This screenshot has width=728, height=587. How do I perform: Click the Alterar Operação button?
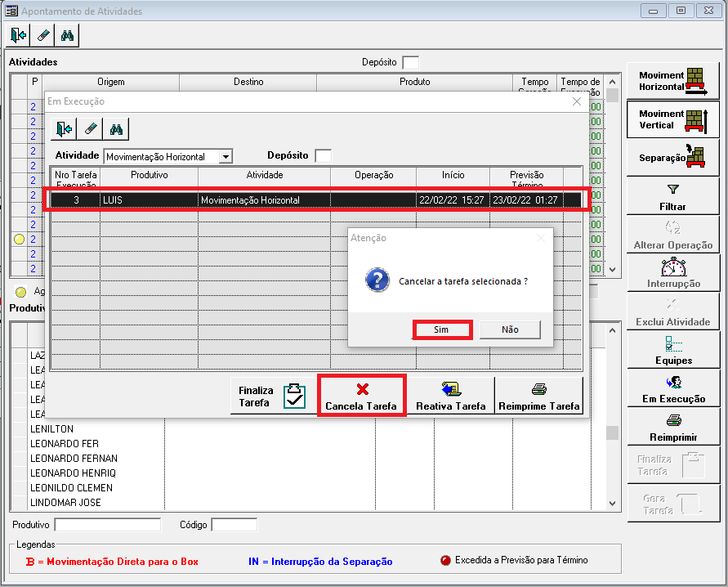point(672,235)
